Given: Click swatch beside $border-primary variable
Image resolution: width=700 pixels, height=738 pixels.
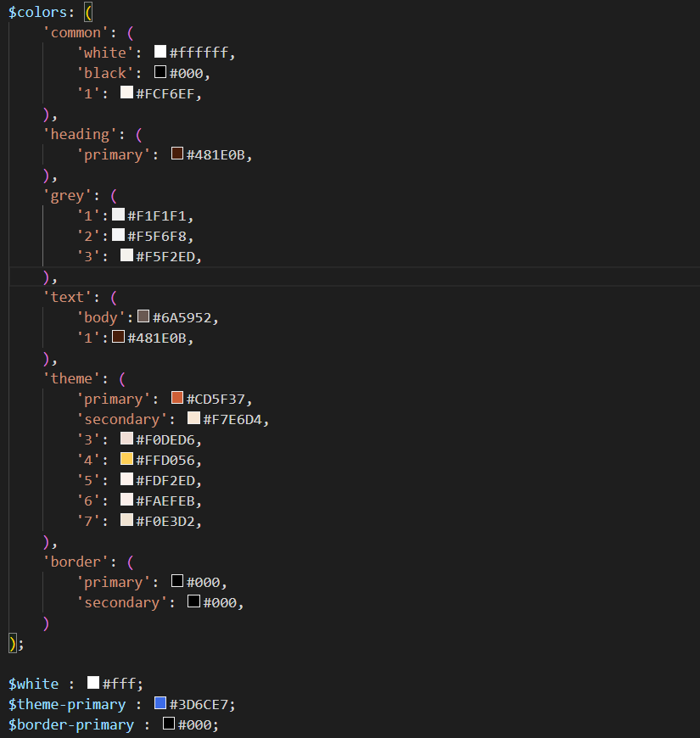Looking at the screenshot, I should (x=169, y=724).
